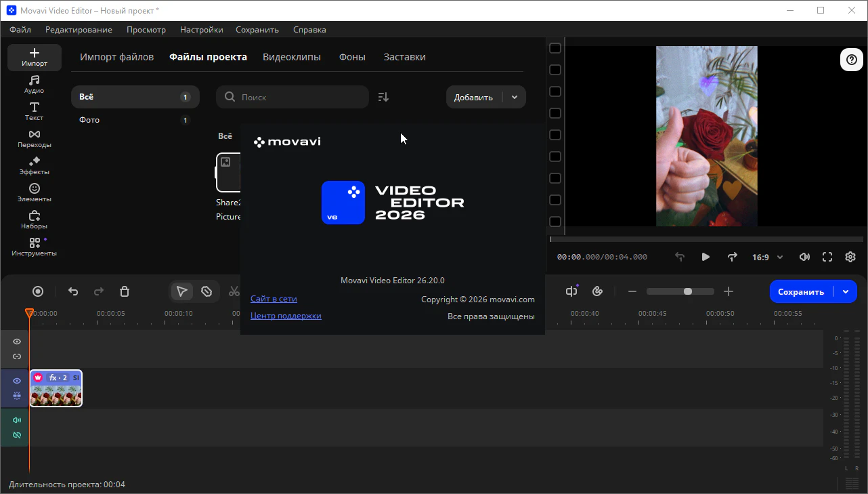Open the Переходы transitions section
Image resolution: width=868 pixels, height=494 pixels.
point(35,139)
